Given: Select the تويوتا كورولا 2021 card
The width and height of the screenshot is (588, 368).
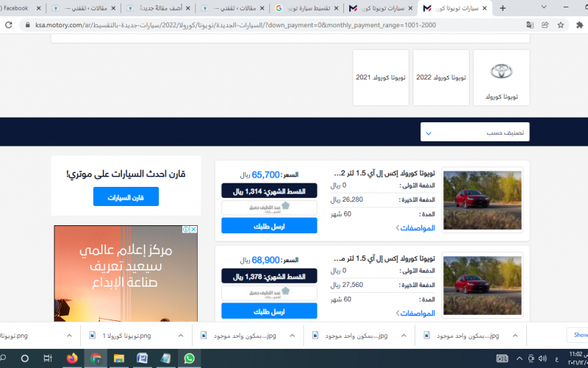Looking at the screenshot, I should (381, 78).
